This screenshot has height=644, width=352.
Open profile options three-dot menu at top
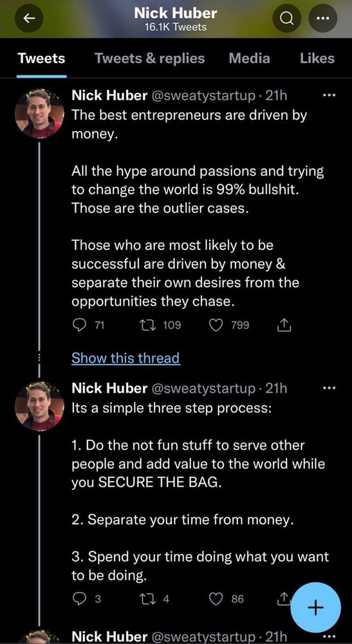323,19
